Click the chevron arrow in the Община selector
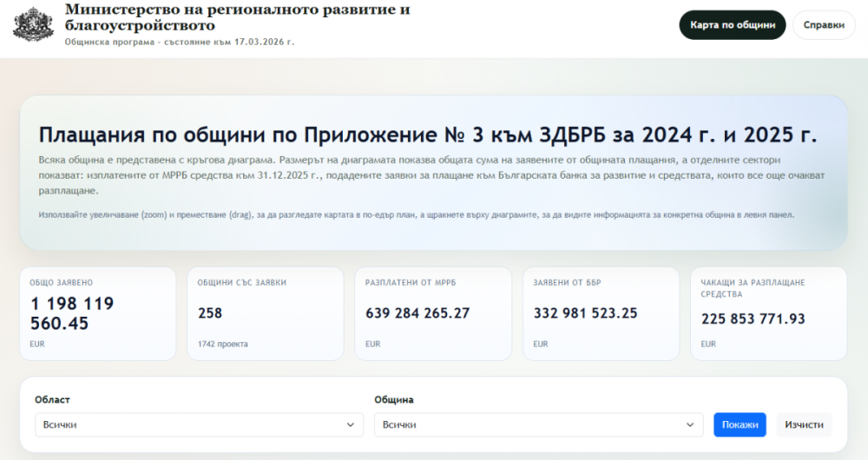 (x=690, y=424)
